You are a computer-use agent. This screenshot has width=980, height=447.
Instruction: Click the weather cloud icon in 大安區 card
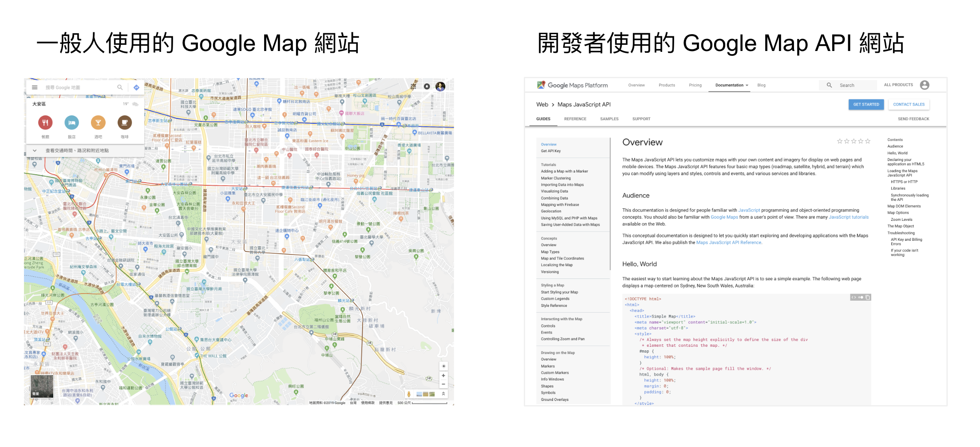coord(135,104)
